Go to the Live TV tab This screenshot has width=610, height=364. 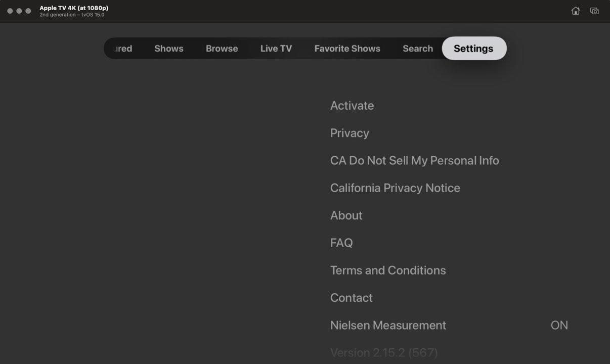(276, 48)
